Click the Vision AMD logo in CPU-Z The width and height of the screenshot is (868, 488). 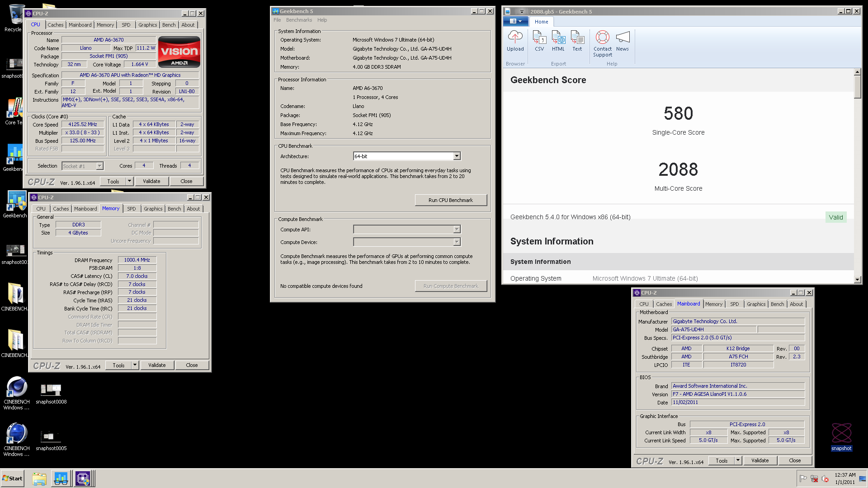[179, 52]
